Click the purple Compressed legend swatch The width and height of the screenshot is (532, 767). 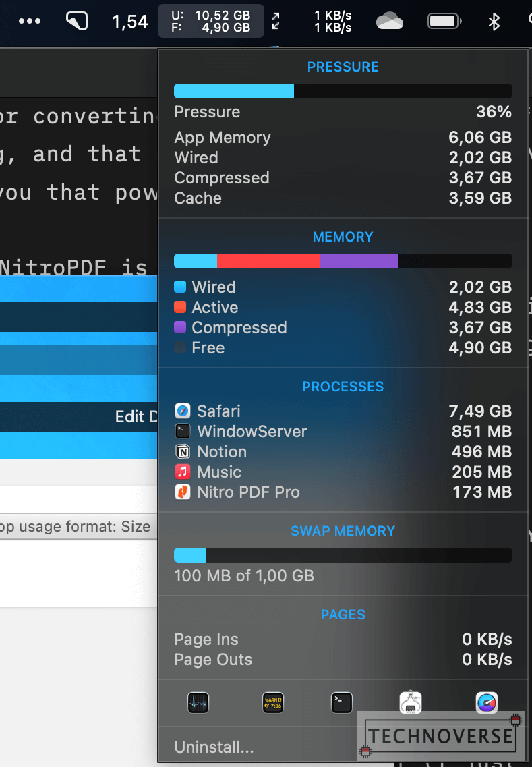pyautogui.click(x=180, y=327)
